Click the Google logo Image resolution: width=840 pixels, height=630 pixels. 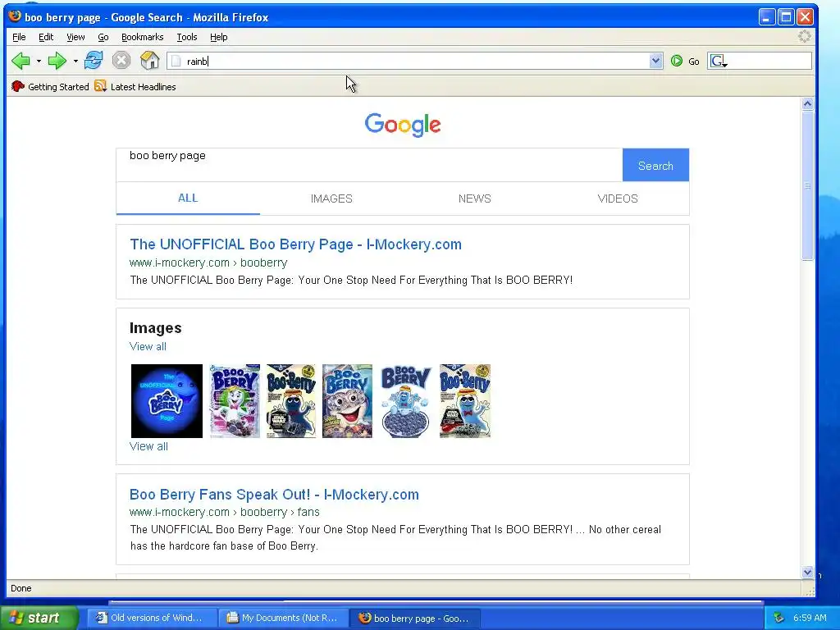(x=402, y=125)
